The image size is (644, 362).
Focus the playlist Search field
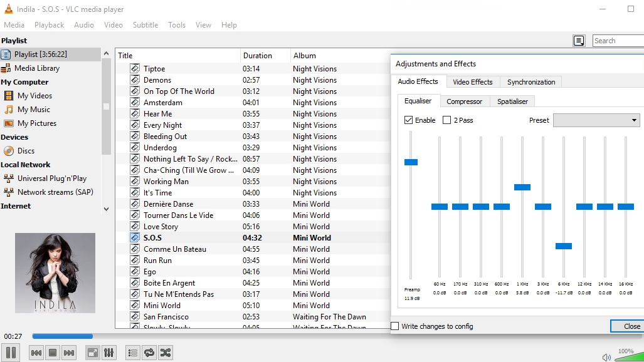coord(618,41)
